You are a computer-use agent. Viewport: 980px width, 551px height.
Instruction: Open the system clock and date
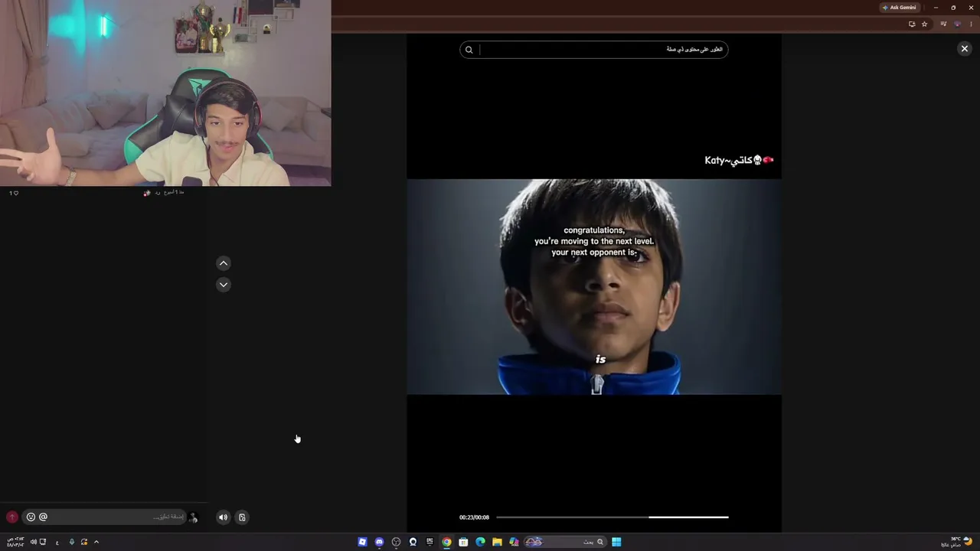[15, 542]
